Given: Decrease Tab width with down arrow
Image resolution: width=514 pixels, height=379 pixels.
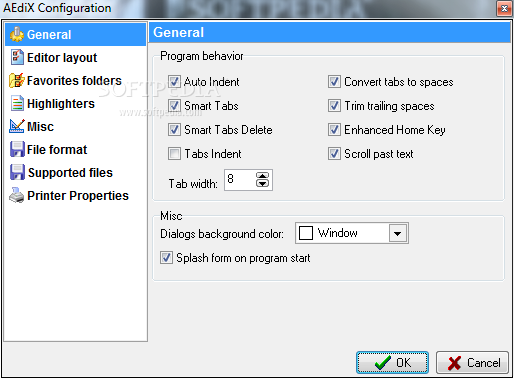Looking at the screenshot, I should point(262,183).
